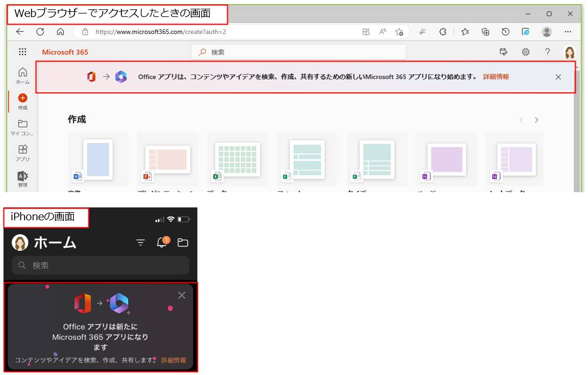Viewport: 588px width, 375px height.
Task: Click the browser back arrow
Action: (20, 32)
